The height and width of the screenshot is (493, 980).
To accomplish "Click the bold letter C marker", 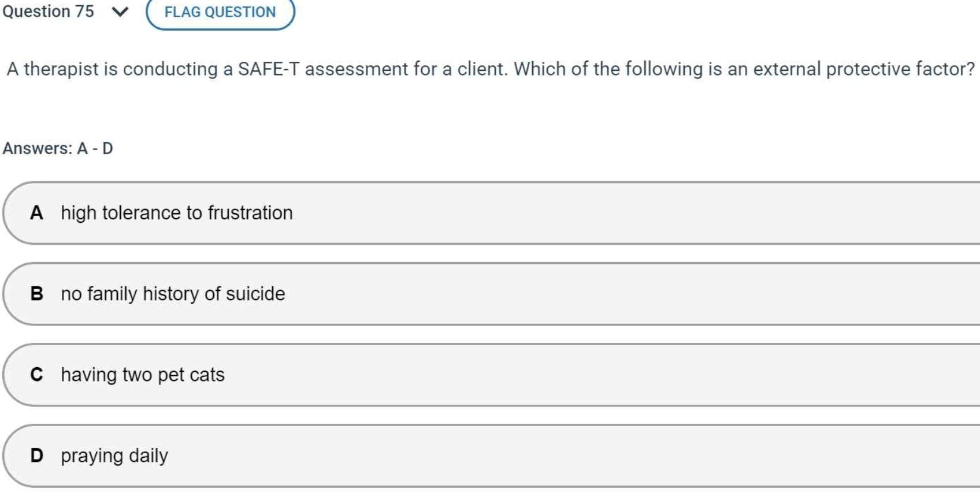I will pyautogui.click(x=37, y=375).
